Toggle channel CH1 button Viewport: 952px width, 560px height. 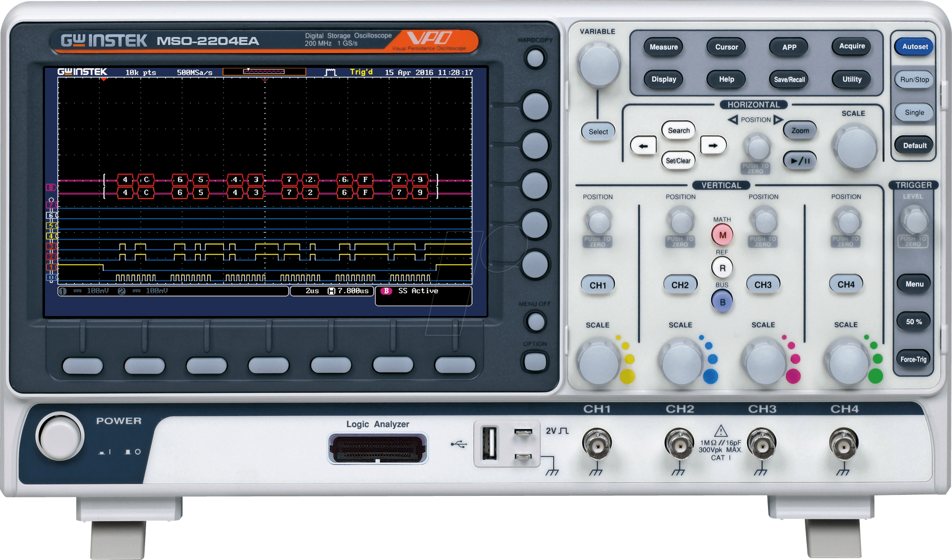pos(598,285)
